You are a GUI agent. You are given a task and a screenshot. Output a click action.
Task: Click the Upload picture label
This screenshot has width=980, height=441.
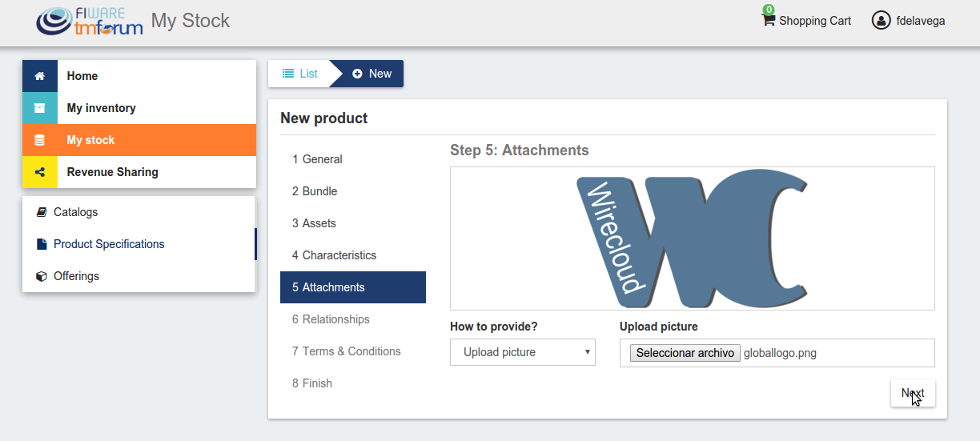659,327
